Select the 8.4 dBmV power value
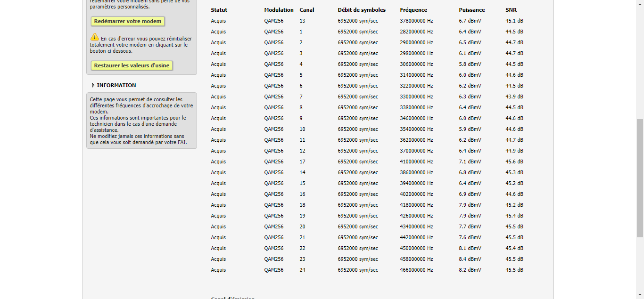The image size is (644, 299). pos(470,259)
